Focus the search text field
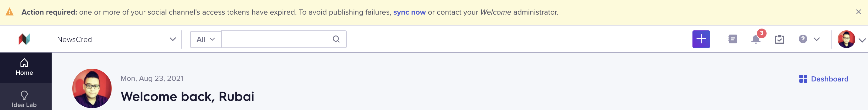 pyautogui.click(x=284, y=40)
